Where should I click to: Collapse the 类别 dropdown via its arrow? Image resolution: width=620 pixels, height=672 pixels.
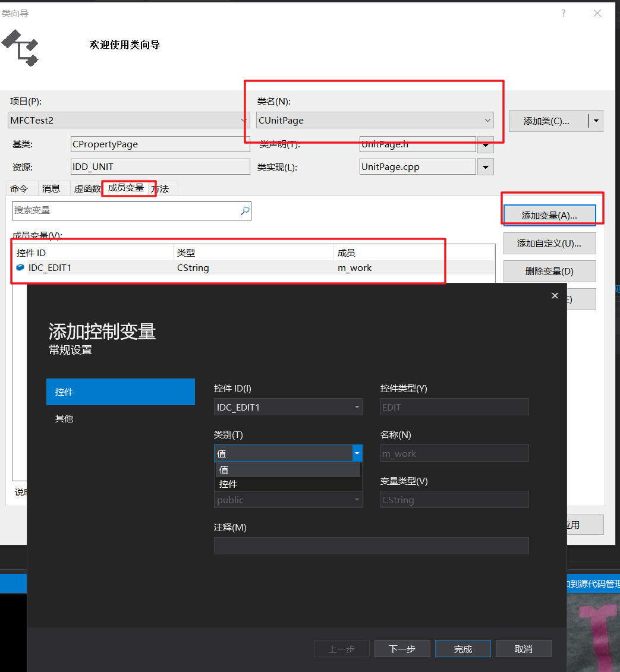tap(357, 453)
